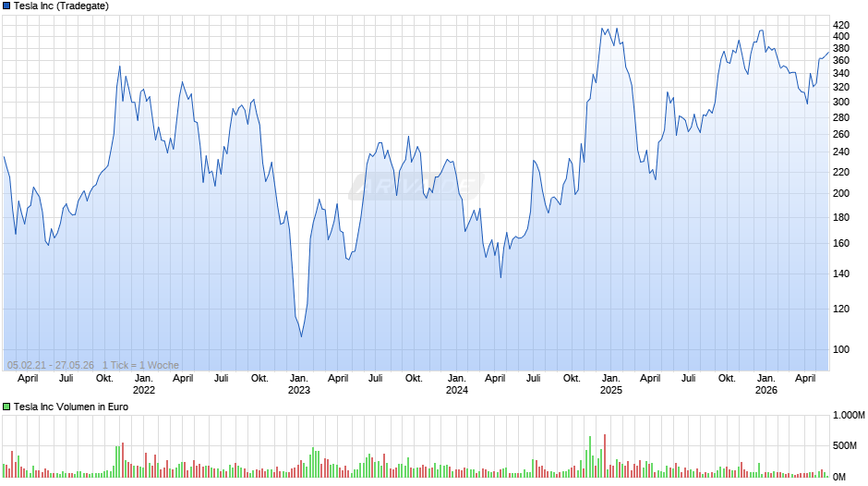
Task: Select the 'Tesla Inc (Tradegate)' chart title
Action: click(x=61, y=6)
